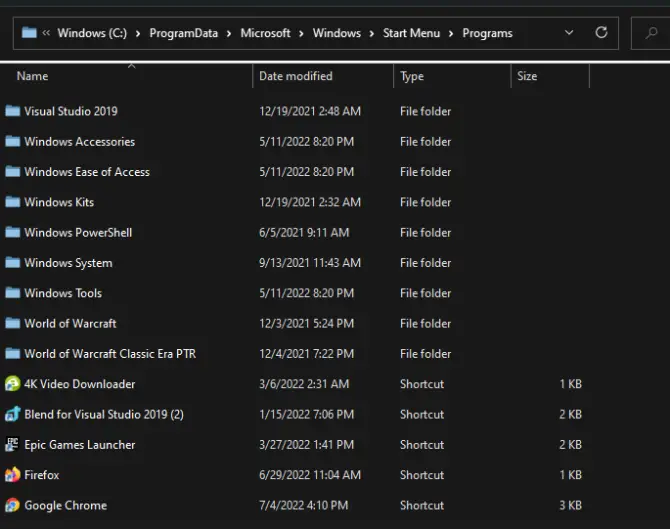Image resolution: width=670 pixels, height=529 pixels.
Task: Select the Windows Accessories name
Action: [79, 141]
